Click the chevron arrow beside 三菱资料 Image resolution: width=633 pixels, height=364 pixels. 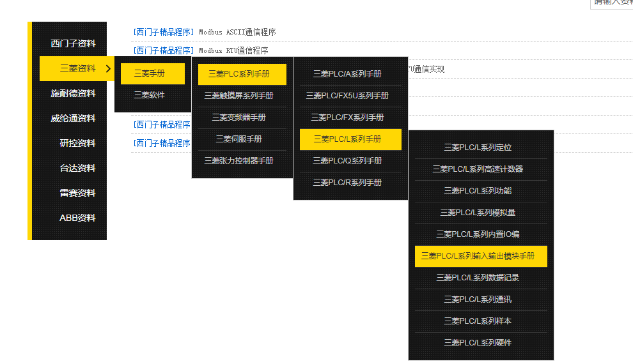pyautogui.click(x=108, y=68)
